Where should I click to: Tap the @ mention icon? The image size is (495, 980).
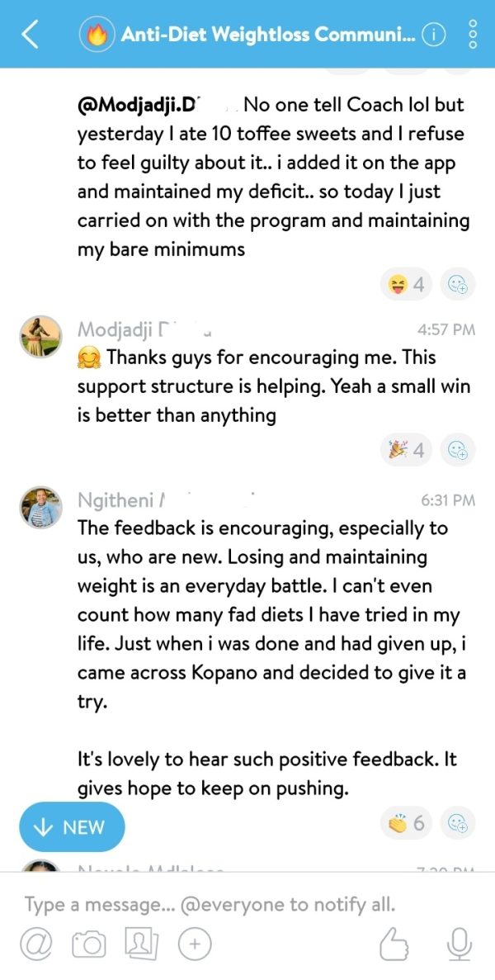tap(35, 943)
